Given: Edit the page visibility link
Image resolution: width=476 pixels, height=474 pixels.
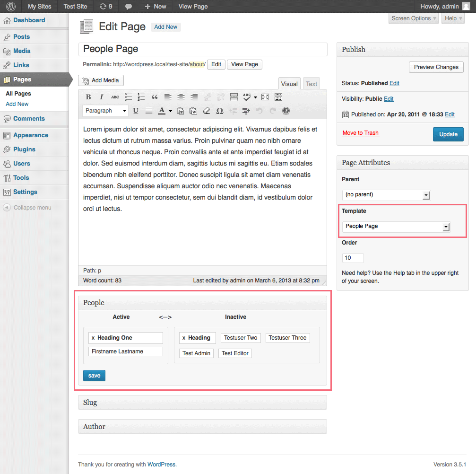Looking at the screenshot, I should click(389, 99).
